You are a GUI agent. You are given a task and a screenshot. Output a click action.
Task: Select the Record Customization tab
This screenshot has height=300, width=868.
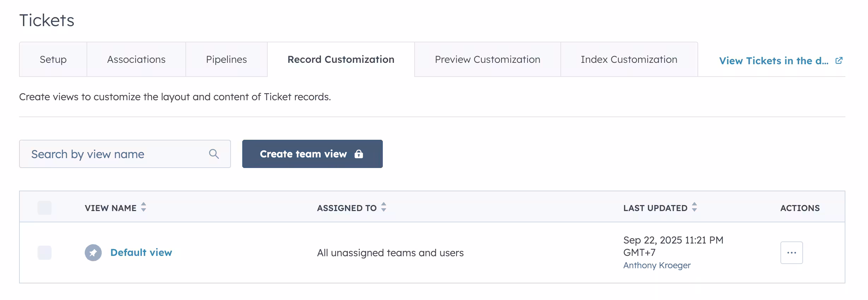[x=341, y=59]
